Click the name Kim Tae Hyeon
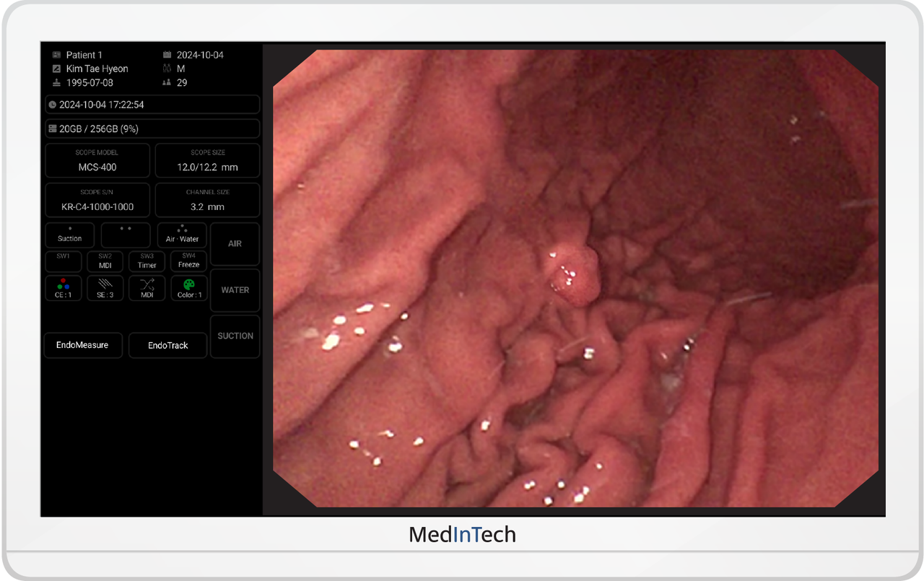This screenshot has width=924, height=581. pyautogui.click(x=97, y=69)
